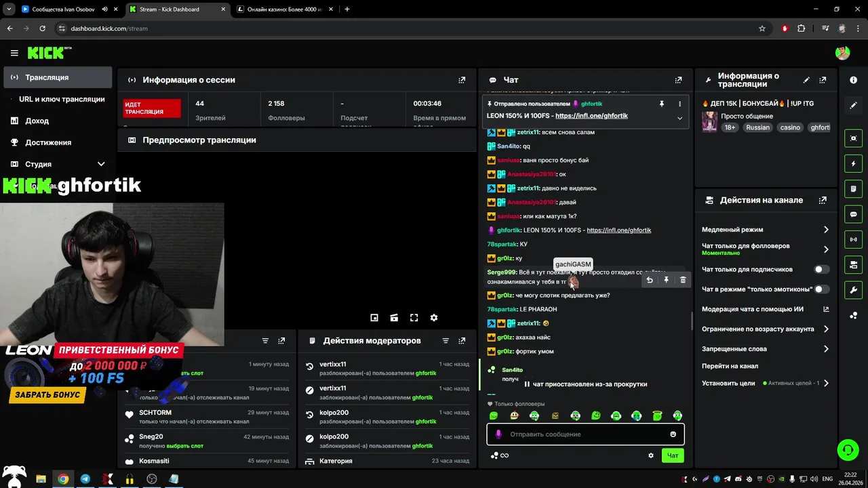Click the Kick logo in the header

[x=49, y=53]
